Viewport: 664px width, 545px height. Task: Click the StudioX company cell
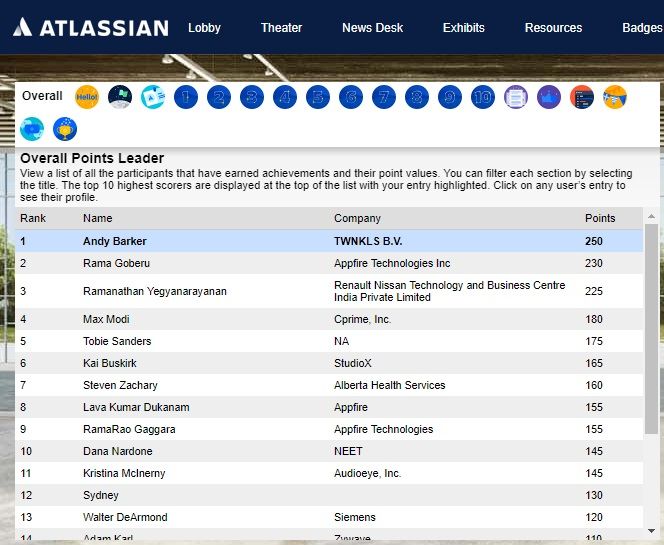click(353, 363)
